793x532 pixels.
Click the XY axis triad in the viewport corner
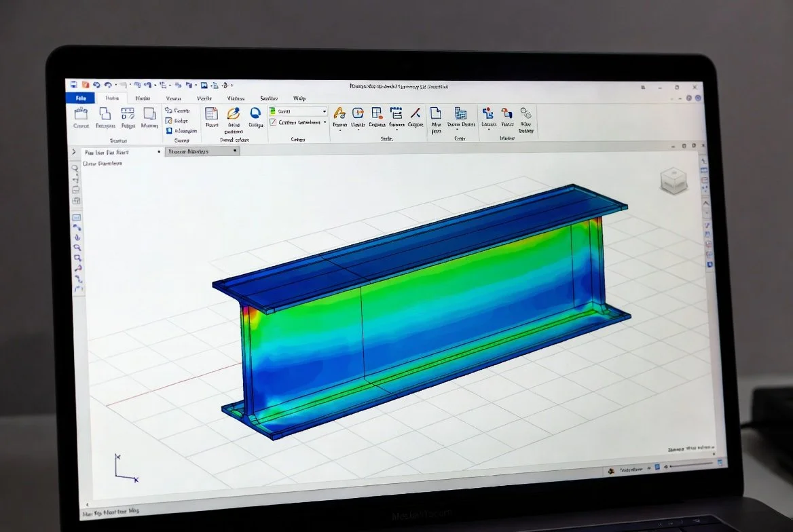point(126,468)
